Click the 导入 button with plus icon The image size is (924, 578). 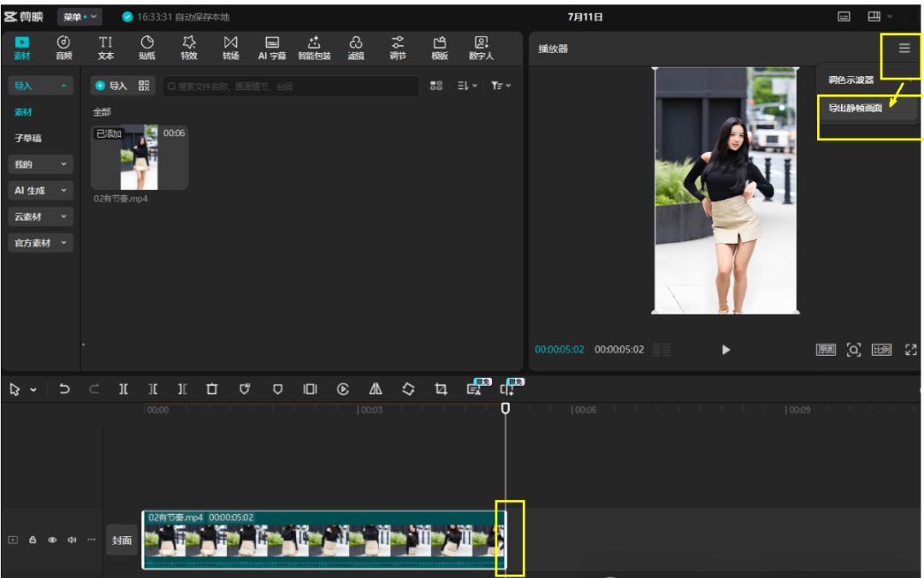click(x=111, y=86)
